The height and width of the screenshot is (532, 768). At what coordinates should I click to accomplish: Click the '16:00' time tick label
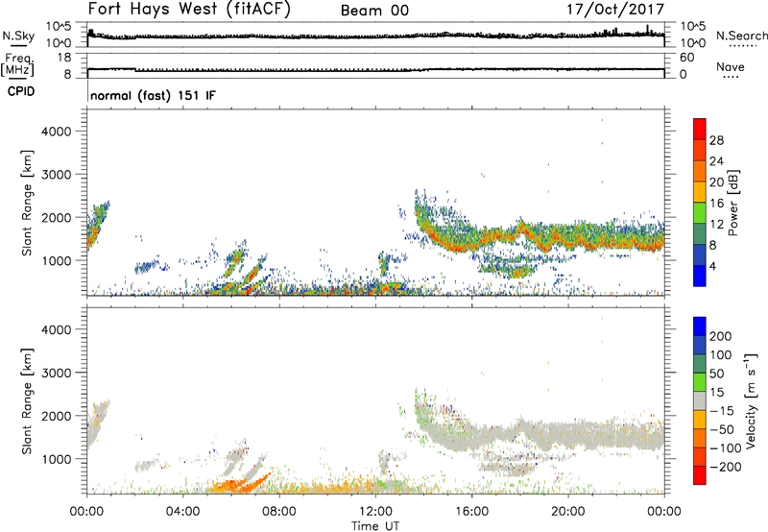click(x=471, y=512)
